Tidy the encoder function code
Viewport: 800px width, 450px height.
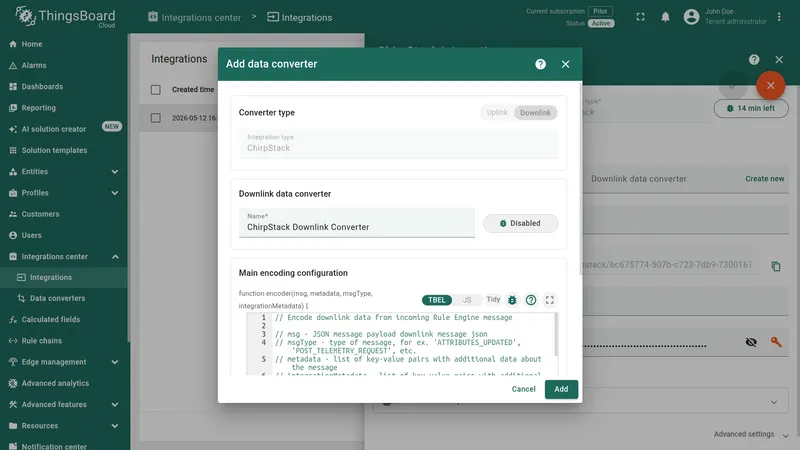click(x=493, y=299)
